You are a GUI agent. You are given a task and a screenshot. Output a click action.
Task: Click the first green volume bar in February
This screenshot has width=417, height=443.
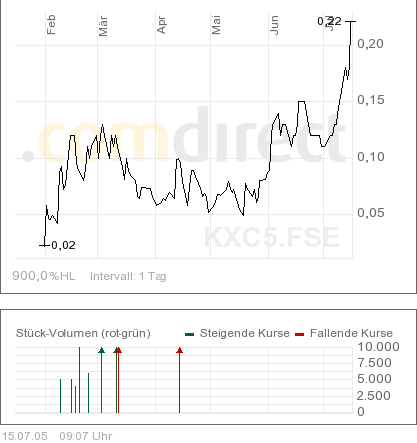coord(60,396)
